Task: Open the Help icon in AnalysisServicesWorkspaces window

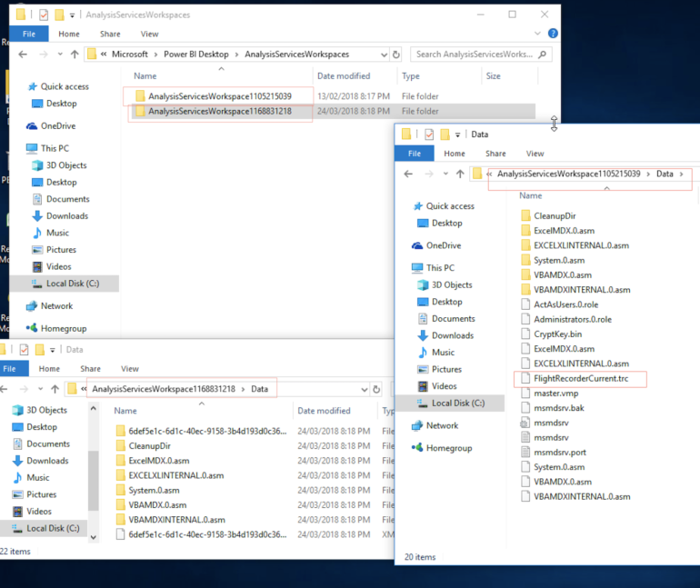Action: 553,34
